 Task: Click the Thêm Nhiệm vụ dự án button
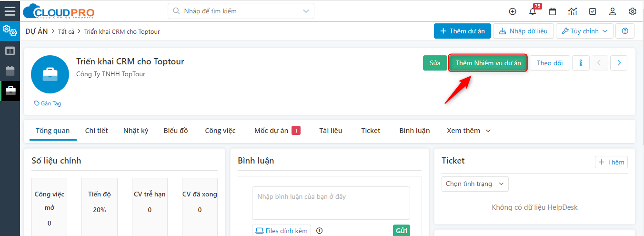[x=488, y=63]
